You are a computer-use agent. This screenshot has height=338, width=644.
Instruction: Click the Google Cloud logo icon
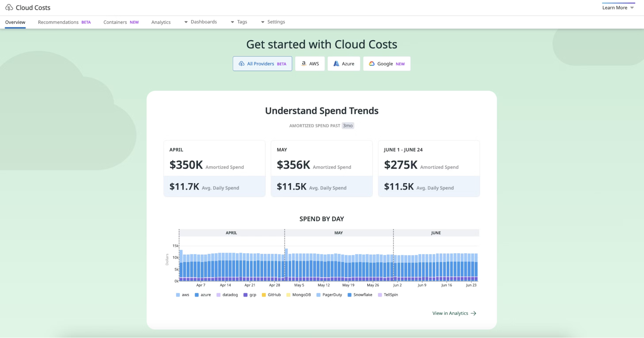372,64
